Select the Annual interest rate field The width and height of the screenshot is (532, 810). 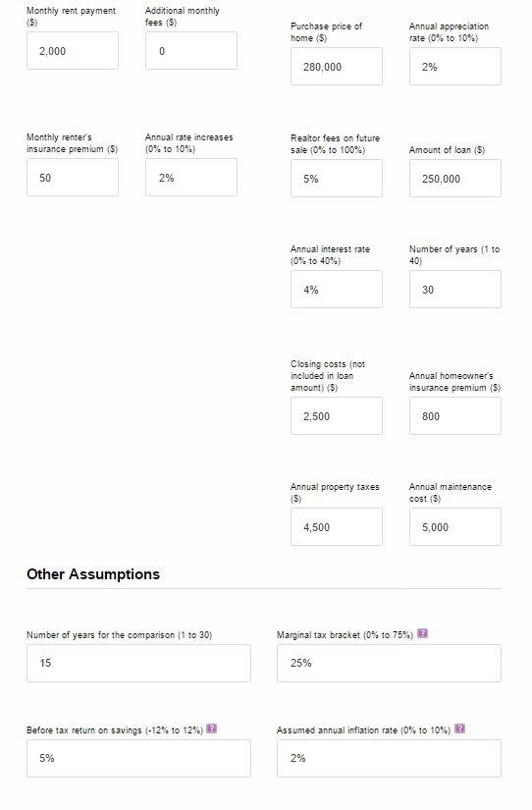point(337,290)
